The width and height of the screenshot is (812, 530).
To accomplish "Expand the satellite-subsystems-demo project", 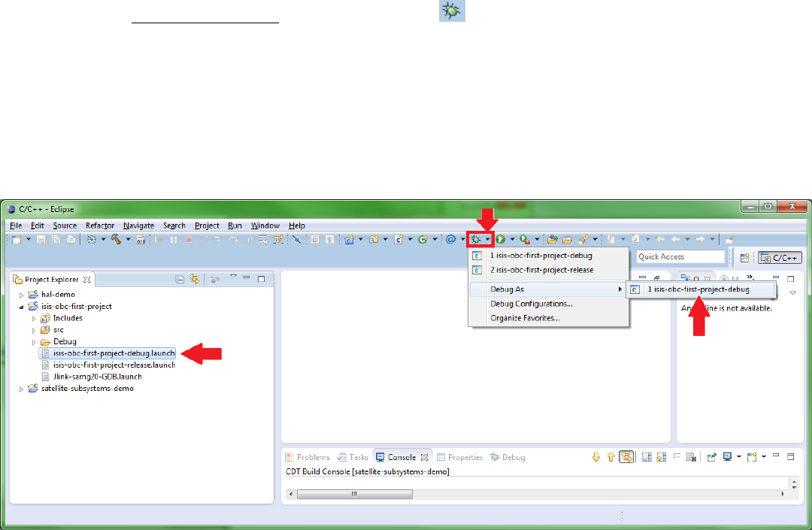I will (x=21, y=389).
